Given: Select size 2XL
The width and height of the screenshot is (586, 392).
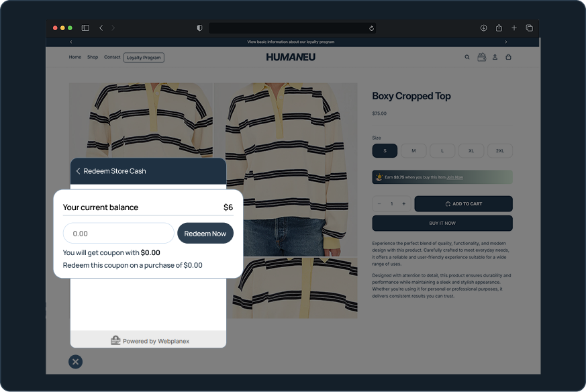Looking at the screenshot, I should (x=500, y=151).
